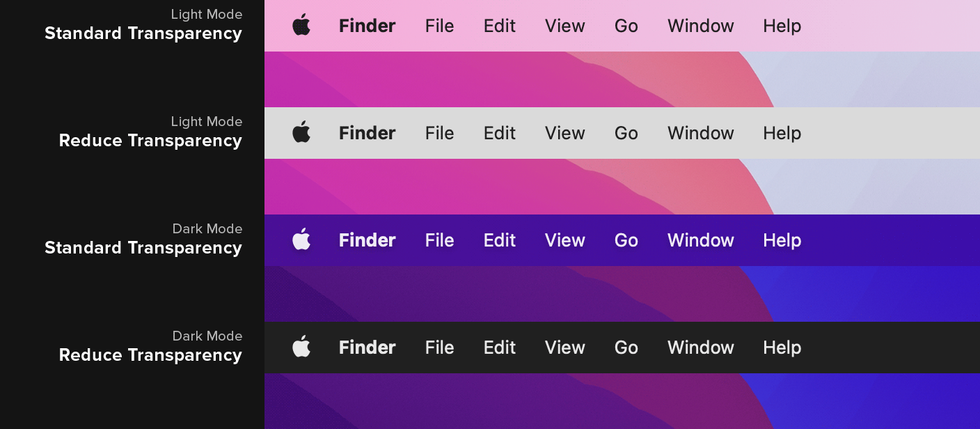The width and height of the screenshot is (980, 429).
Task: Open File menu in Light Mode Standard Transparency bar
Action: 439,26
